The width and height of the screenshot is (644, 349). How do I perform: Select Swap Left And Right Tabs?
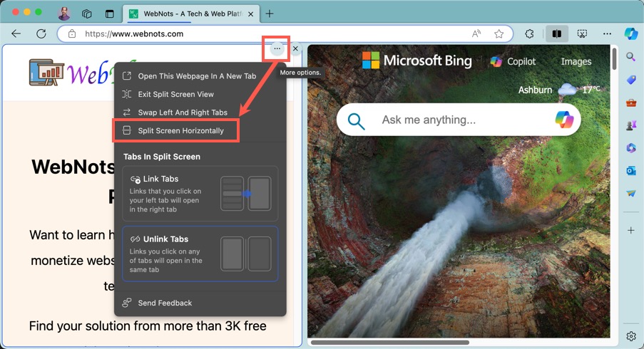tap(183, 113)
